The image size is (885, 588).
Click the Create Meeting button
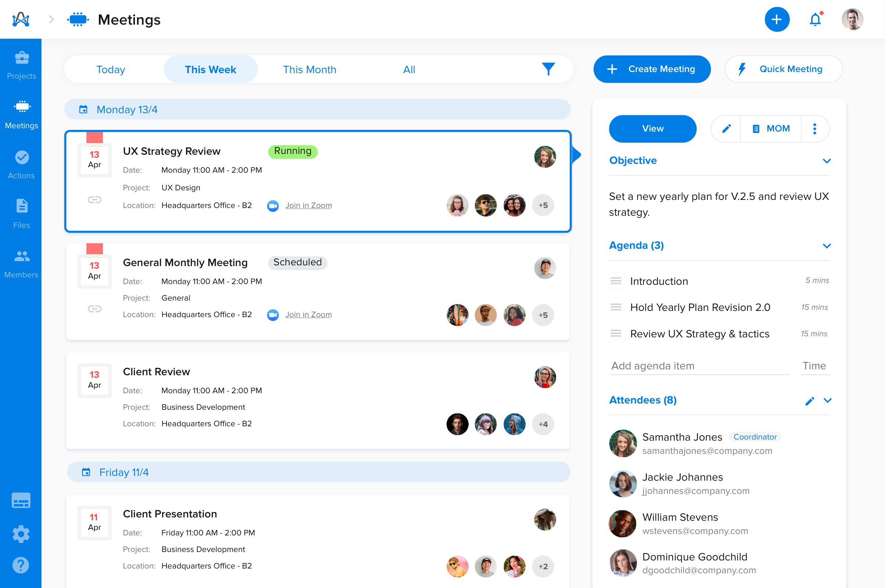(652, 69)
